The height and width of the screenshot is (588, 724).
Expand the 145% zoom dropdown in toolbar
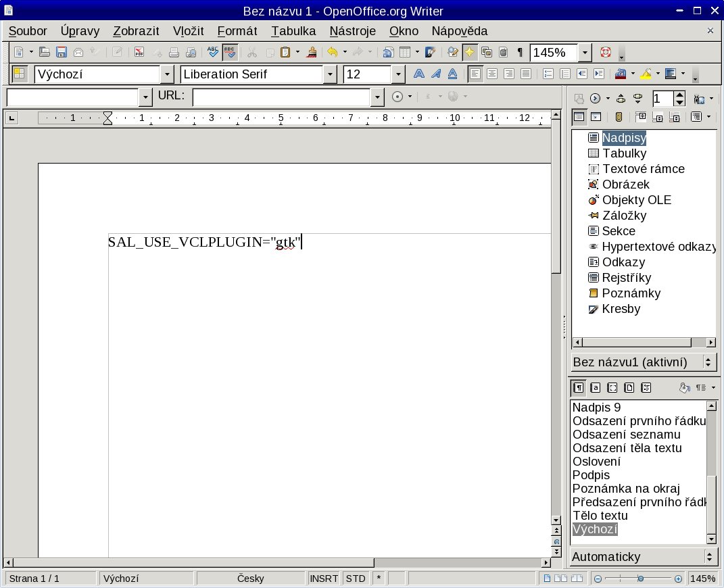point(585,52)
